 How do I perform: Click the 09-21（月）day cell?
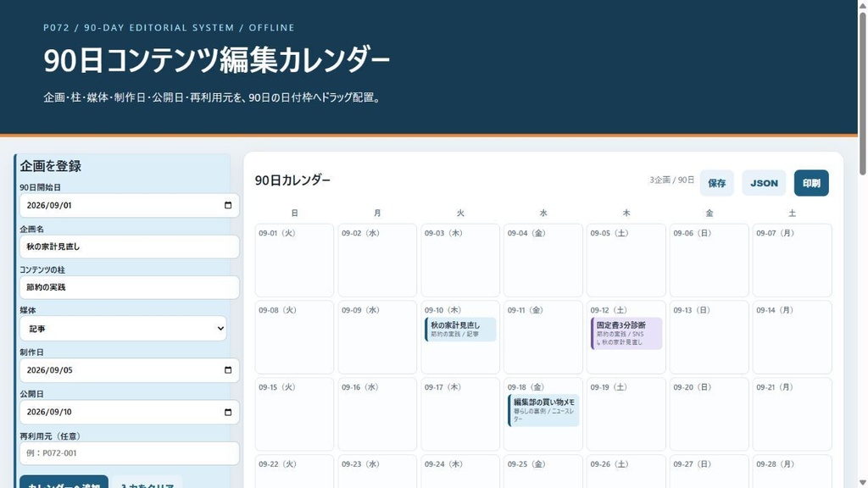click(793, 413)
